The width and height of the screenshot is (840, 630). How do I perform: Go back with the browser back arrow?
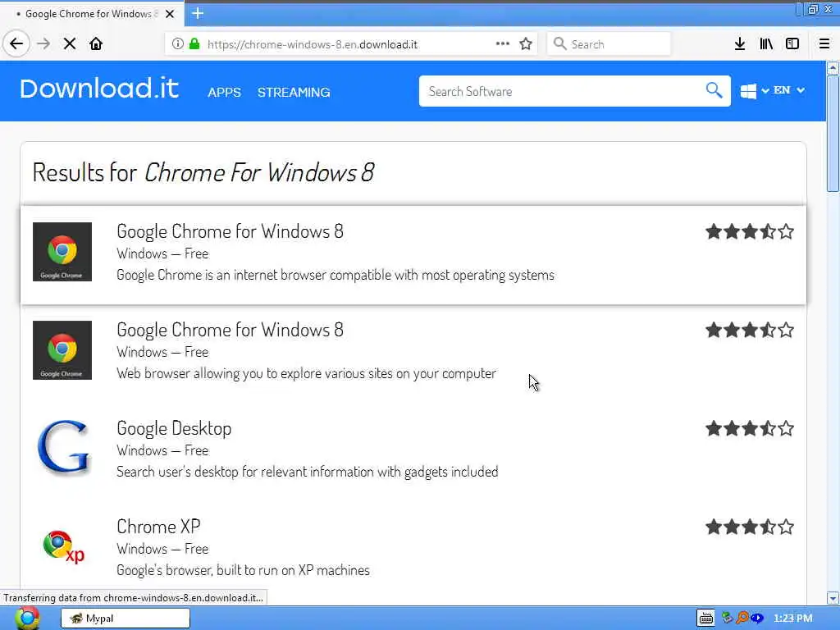tap(16, 44)
